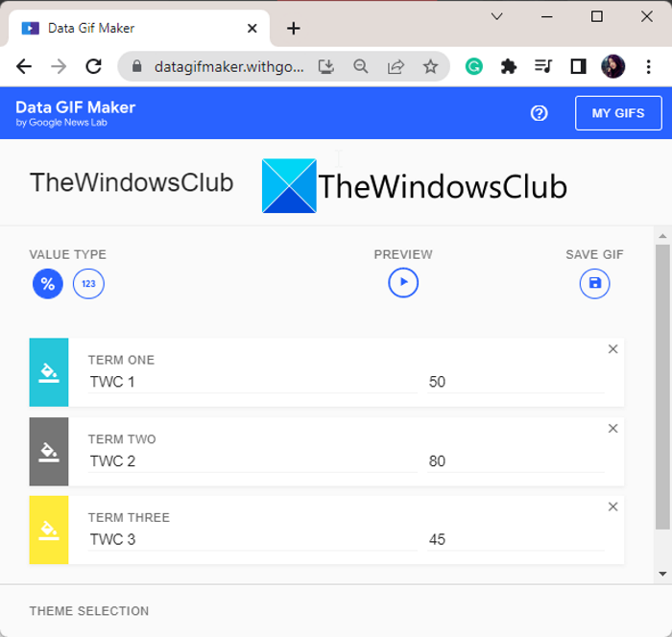672x637 pixels.
Task: Remove the Term Two row
Action: coord(612,429)
